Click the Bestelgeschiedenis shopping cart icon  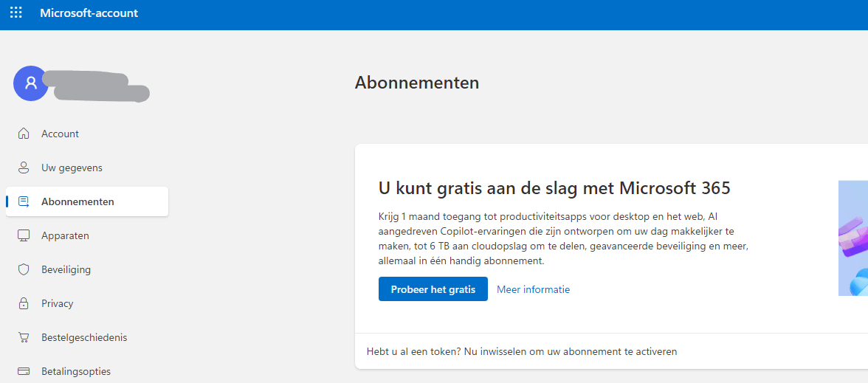(24, 337)
